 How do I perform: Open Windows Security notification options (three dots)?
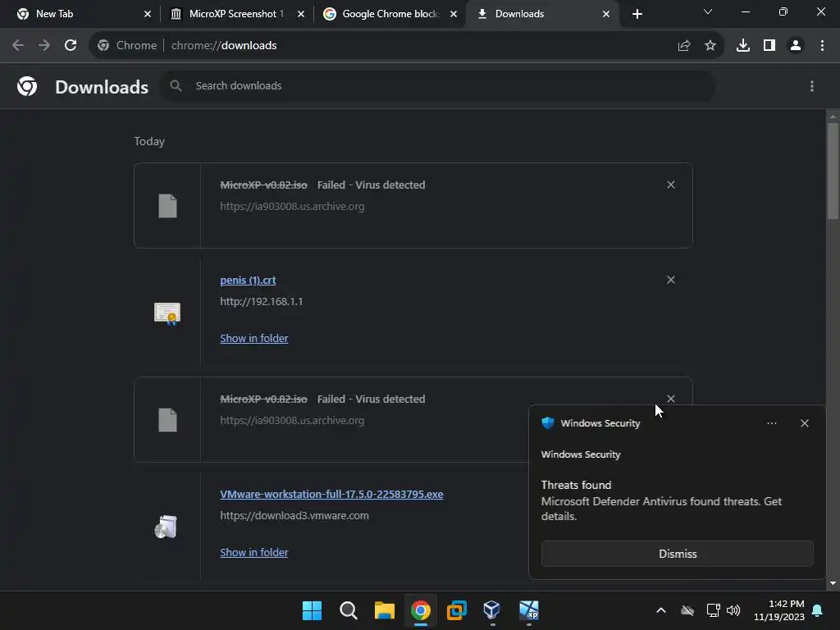point(772,423)
